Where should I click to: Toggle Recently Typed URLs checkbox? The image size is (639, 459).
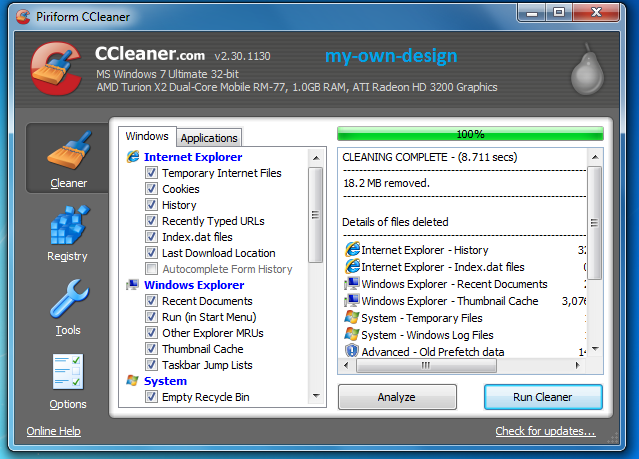coord(151,221)
